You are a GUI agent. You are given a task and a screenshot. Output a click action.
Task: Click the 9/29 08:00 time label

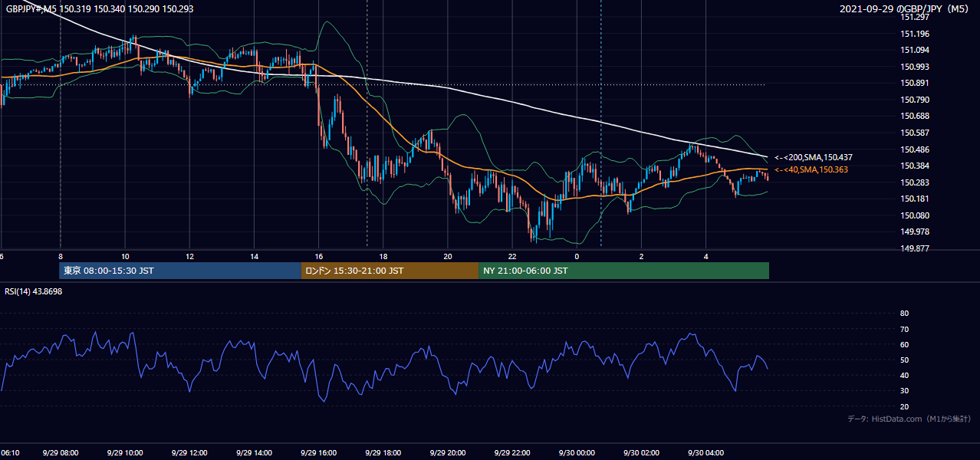tap(61, 453)
